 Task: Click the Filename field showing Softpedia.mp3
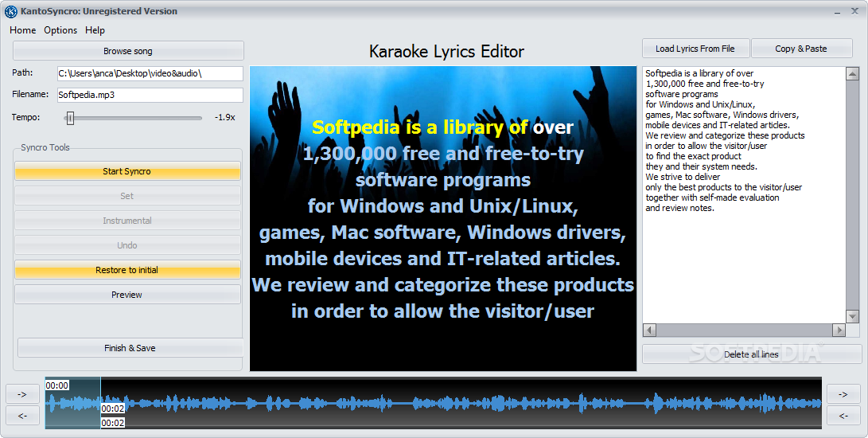click(x=150, y=95)
